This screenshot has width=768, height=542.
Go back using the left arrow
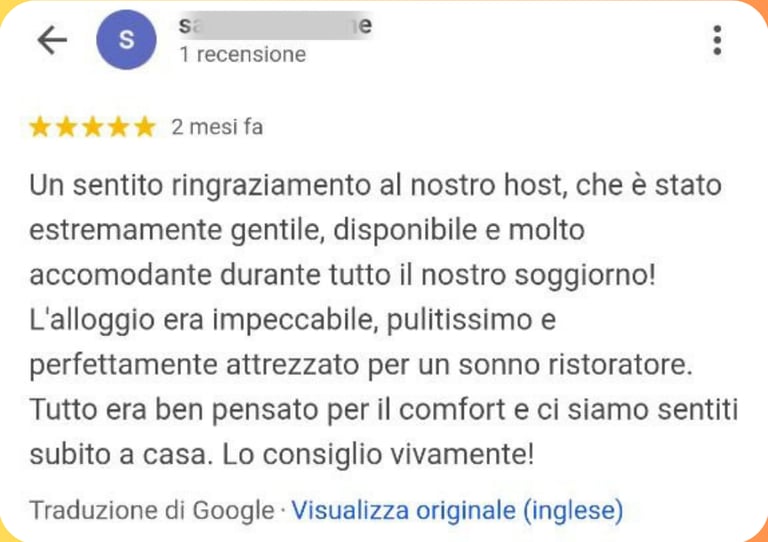point(52,40)
